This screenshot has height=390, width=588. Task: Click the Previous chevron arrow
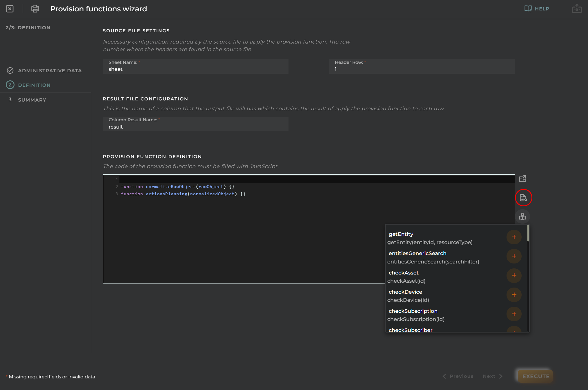point(444,376)
